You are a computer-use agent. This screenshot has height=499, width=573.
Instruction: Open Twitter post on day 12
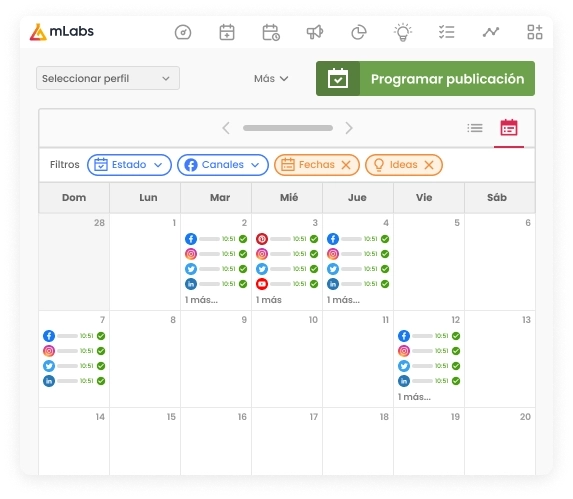pos(429,366)
